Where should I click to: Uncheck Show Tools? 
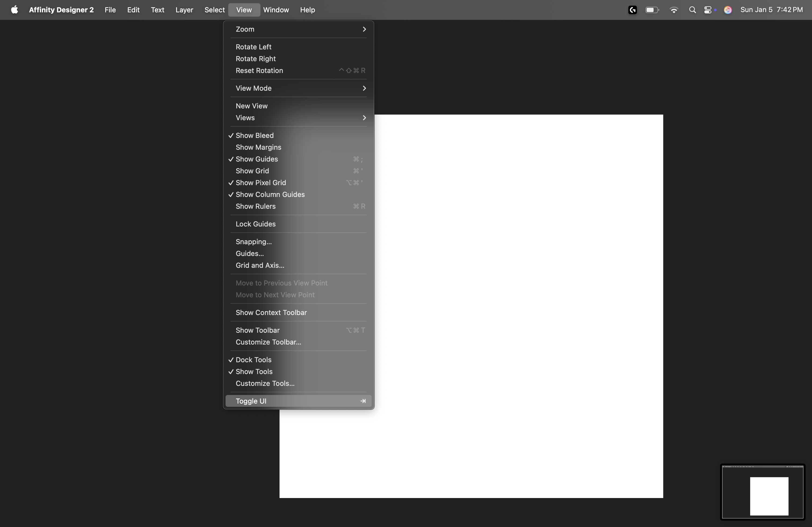tap(299, 372)
